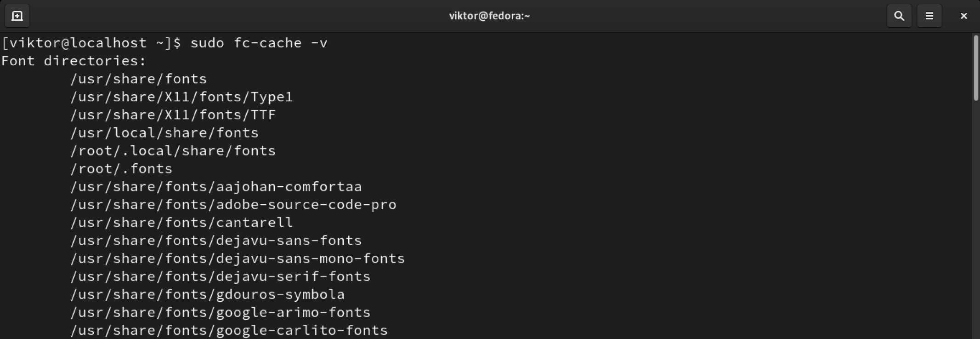The height and width of the screenshot is (339, 980).
Task: Click the gdouros-symbola directory line
Action: 207,294
